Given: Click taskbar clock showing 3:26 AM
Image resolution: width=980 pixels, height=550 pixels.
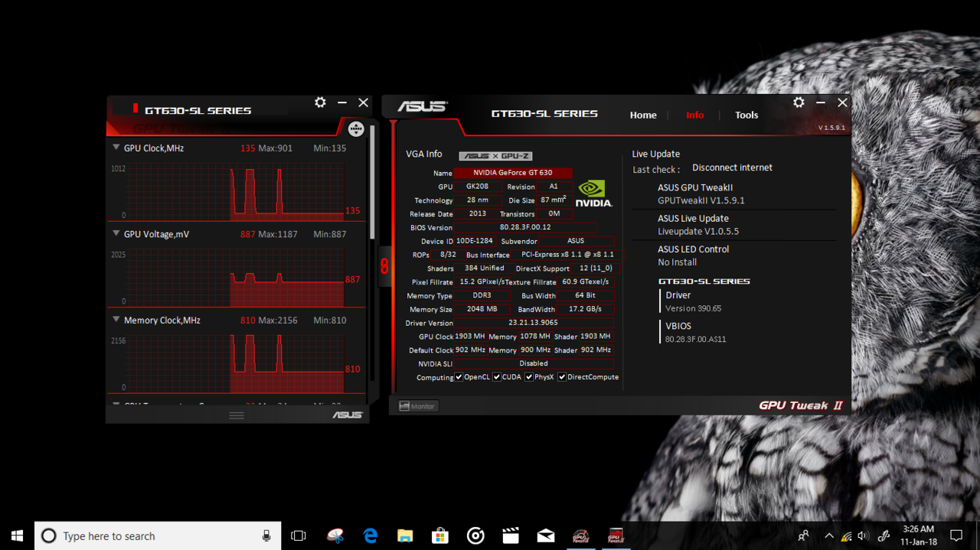Looking at the screenshot, I should pyautogui.click(x=919, y=535).
